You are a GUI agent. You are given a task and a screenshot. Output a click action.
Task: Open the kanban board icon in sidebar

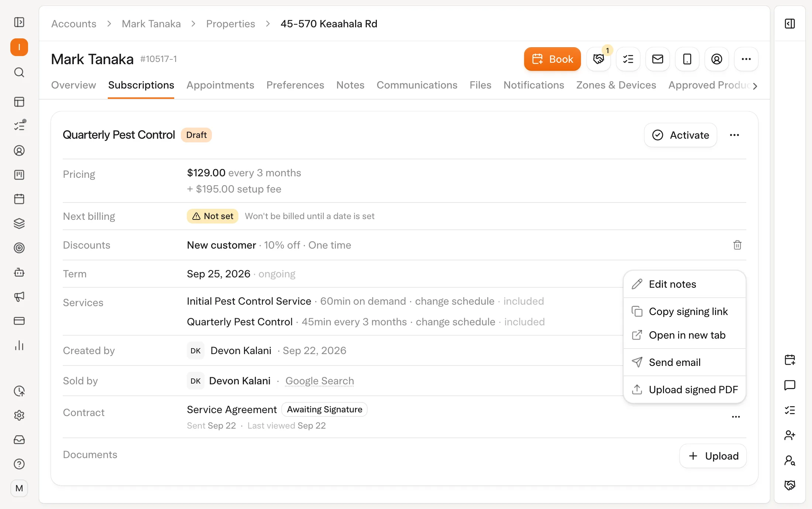(19, 175)
